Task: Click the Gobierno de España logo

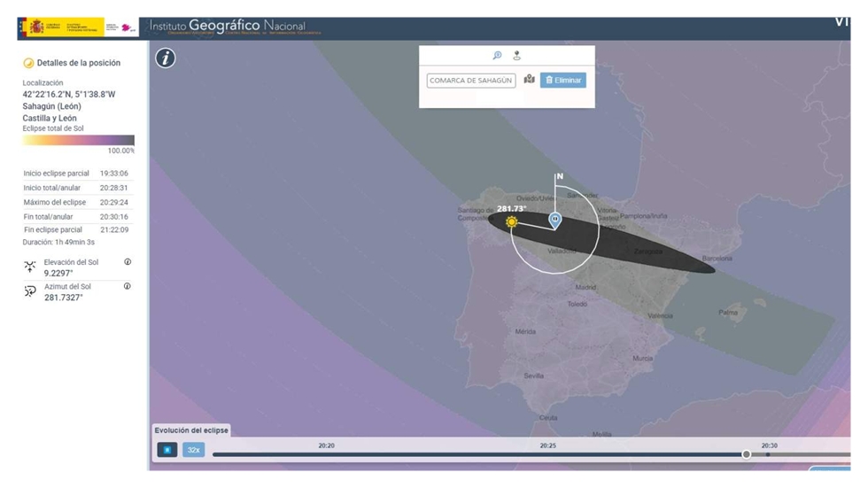Action: (60, 27)
